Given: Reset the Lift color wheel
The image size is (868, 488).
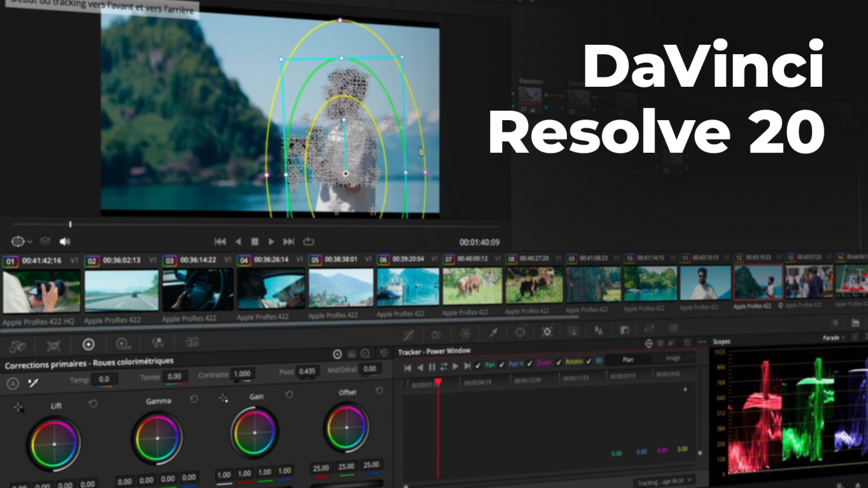Looking at the screenshot, I should pos(93,404).
